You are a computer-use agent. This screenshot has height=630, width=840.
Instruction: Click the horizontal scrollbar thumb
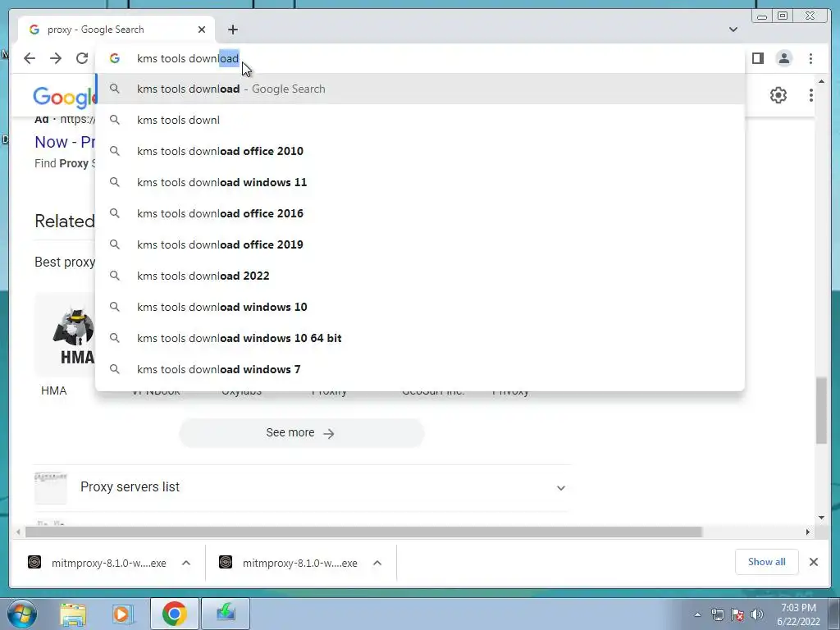pos(363,532)
